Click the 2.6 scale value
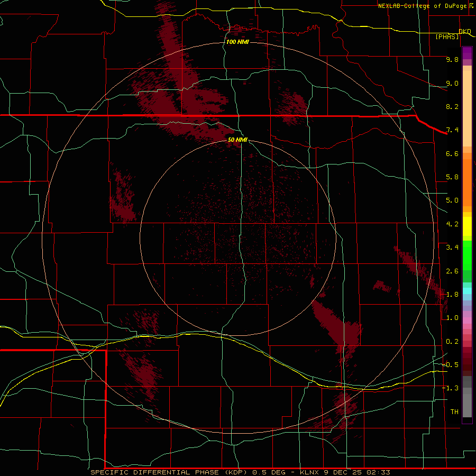 click(x=452, y=271)
